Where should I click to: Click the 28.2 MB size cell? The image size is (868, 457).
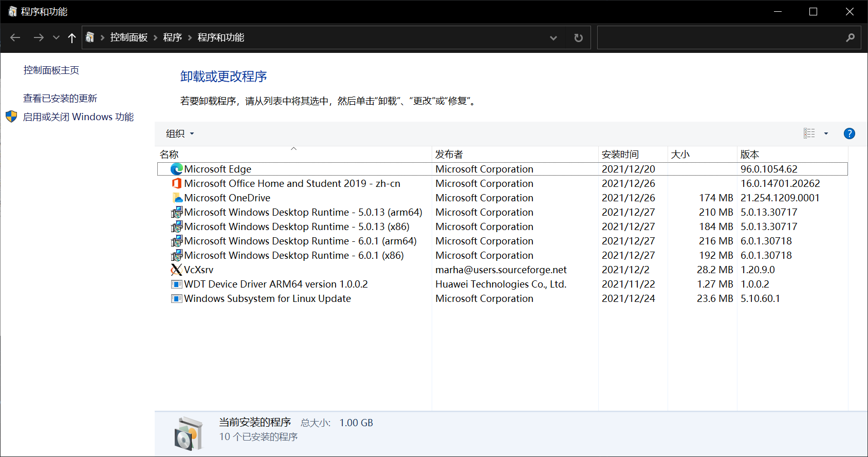(x=715, y=270)
